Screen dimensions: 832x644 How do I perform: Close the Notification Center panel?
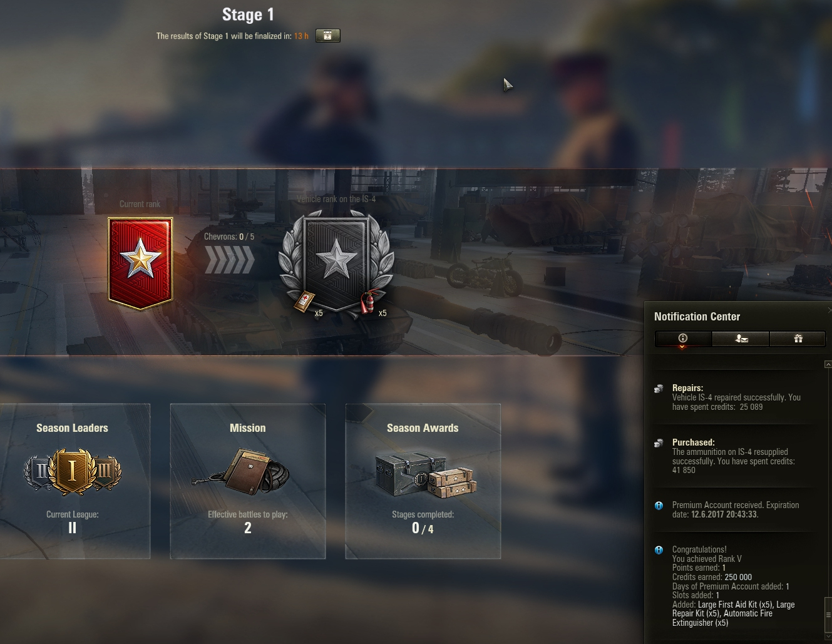click(829, 310)
